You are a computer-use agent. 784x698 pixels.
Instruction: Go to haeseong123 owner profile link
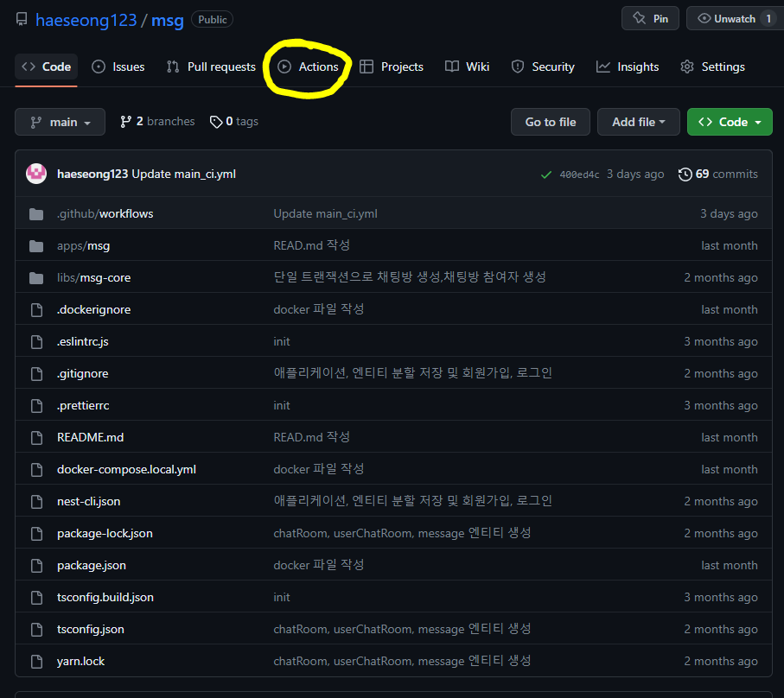pyautogui.click(x=86, y=21)
